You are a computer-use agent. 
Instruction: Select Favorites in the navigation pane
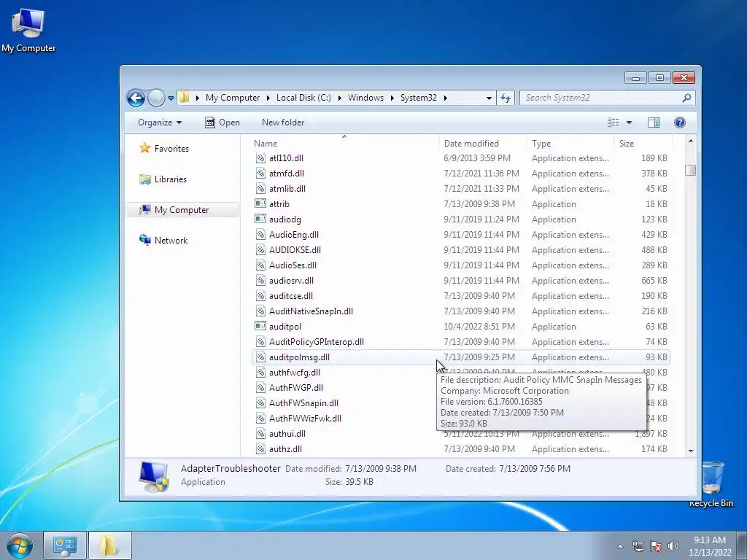tap(164, 149)
